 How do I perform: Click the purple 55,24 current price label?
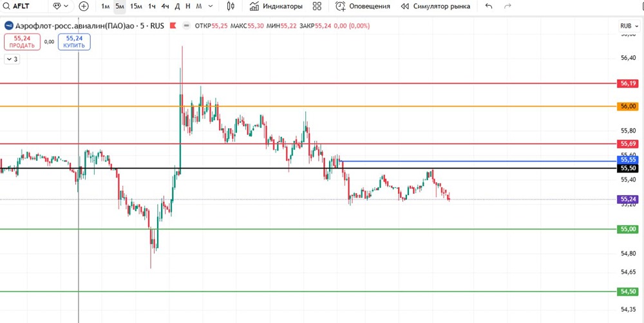coord(629,199)
